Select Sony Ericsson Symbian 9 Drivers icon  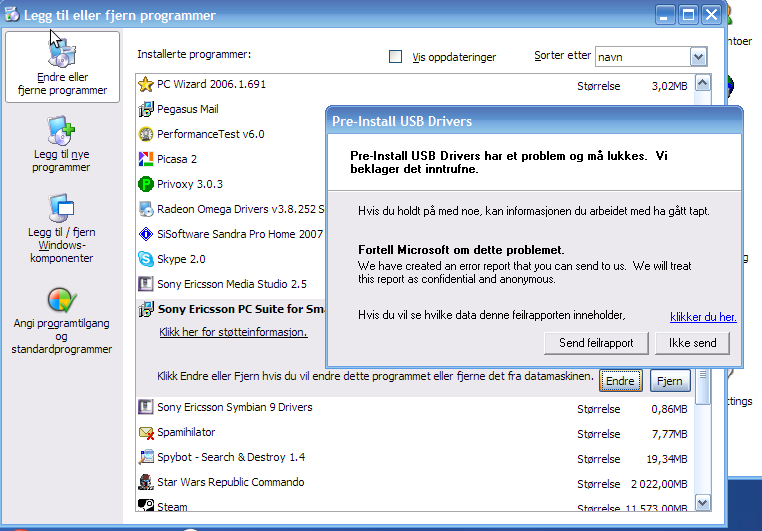click(146, 407)
